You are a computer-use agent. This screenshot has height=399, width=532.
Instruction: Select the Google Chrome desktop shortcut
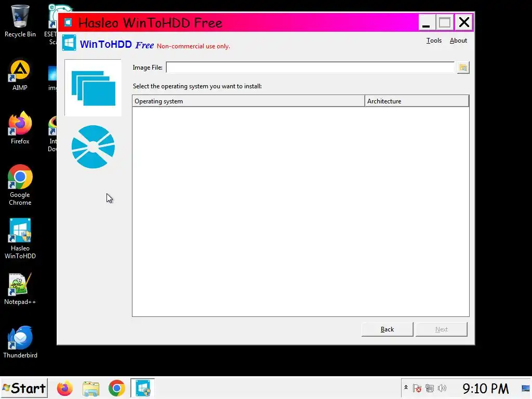click(x=20, y=185)
